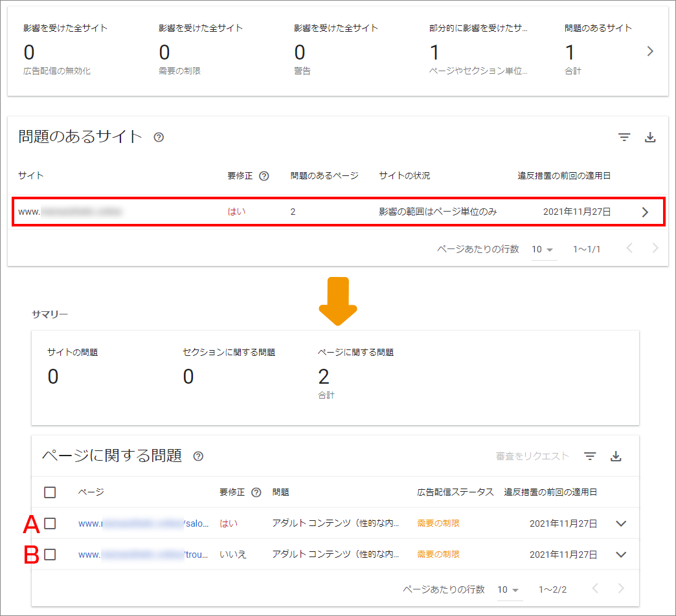676x616 pixels.
Task: Download the 問題のあるサイト table
Action: coord(650,137)
